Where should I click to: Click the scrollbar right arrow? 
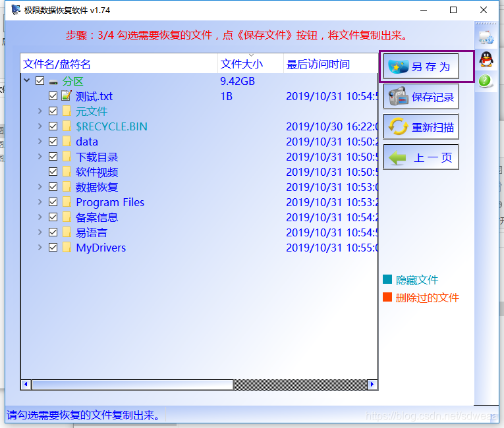tap(372, 385)
